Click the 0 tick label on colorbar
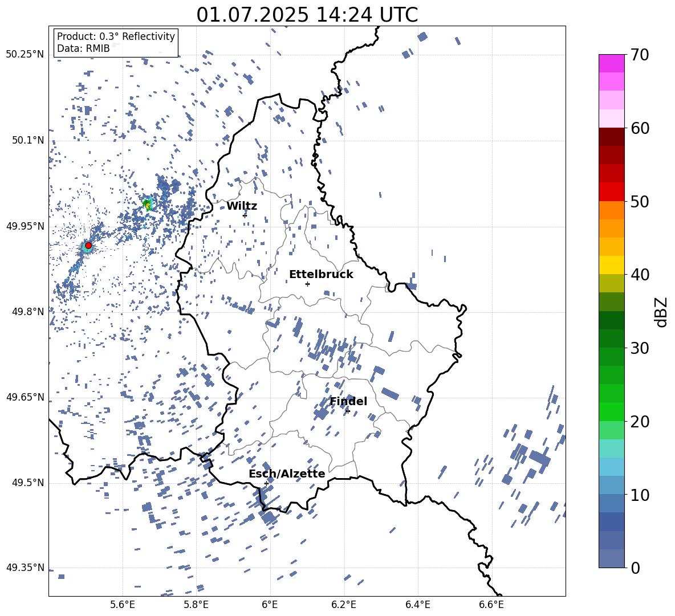Image resolution: width=675 pixels, height=616 pixels. coord(635,568)
